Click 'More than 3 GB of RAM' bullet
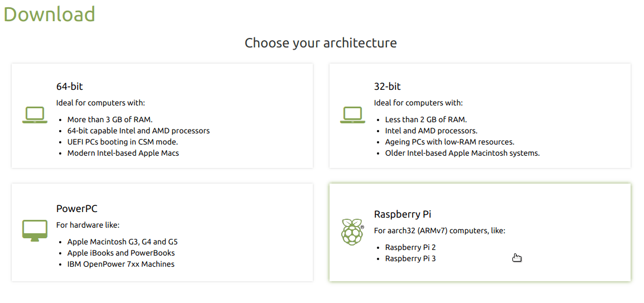The width and height of the screenshot is (644, 303). [110, 119]
